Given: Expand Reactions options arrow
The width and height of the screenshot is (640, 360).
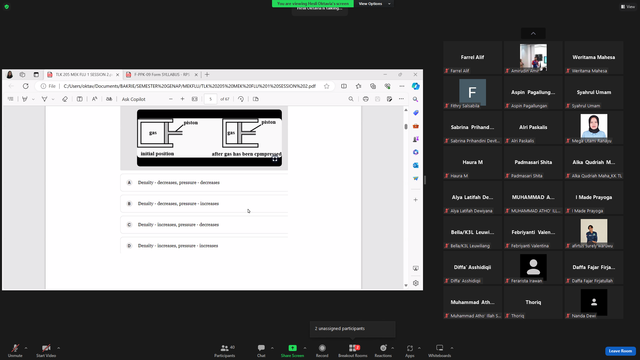Looking at the screenshot, I should (x=393, y=348).
